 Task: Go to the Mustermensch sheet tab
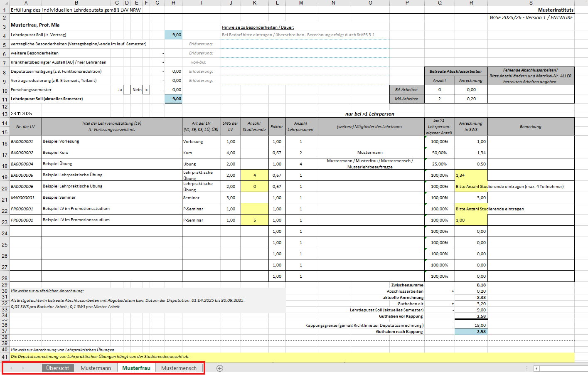point(179,368)
